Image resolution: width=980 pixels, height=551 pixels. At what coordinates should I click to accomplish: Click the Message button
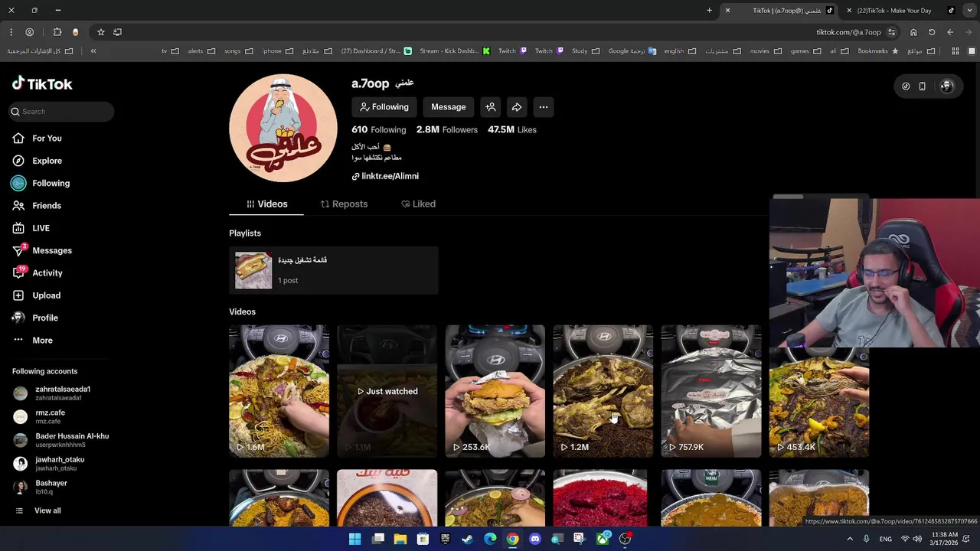(x=449, y=107)
